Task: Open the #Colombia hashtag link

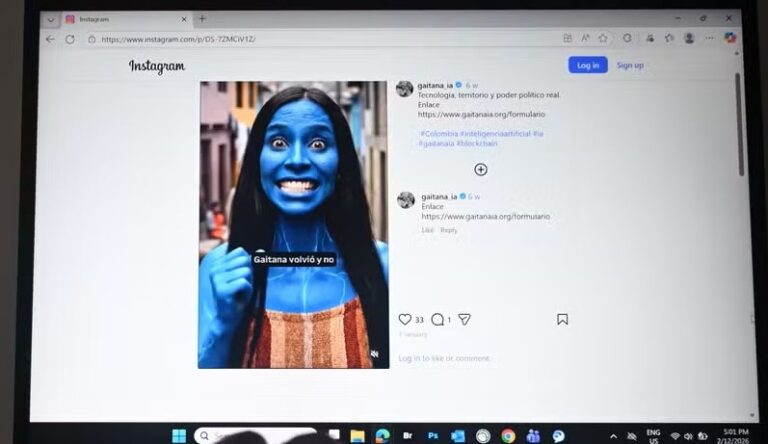Action: point(438,133)
